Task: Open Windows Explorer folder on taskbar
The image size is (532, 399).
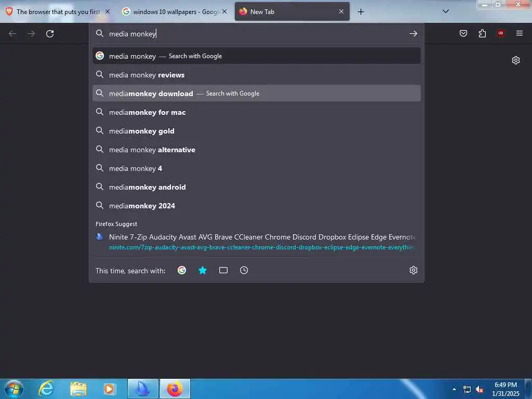Action: (78, 389)
